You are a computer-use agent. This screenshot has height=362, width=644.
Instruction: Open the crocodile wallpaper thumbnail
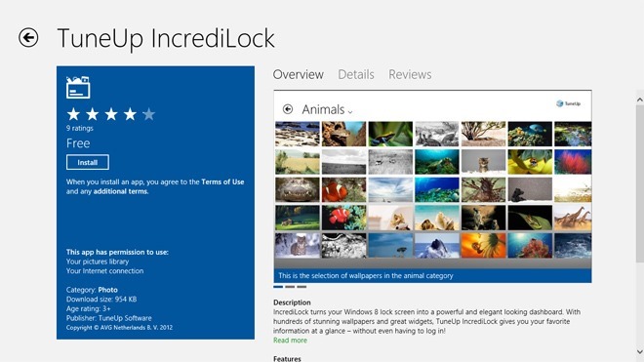pyautogui.click(x=298, y=190)
